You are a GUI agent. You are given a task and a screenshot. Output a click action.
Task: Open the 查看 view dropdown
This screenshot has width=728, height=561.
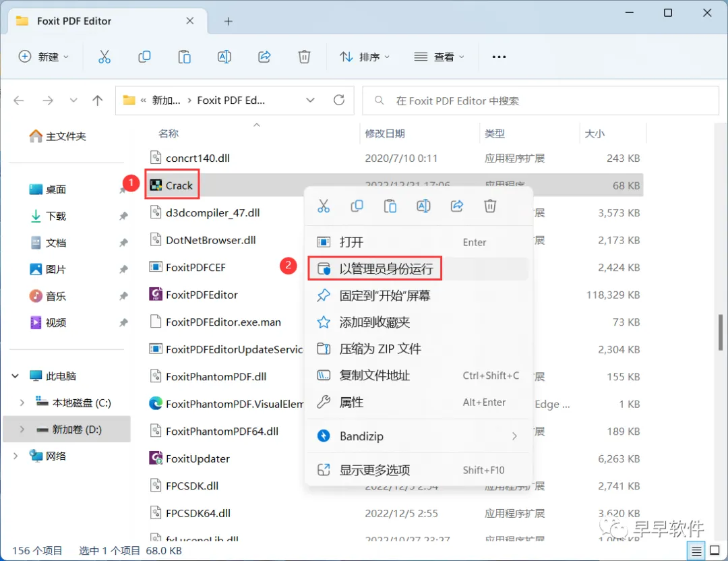coord(439,57)
